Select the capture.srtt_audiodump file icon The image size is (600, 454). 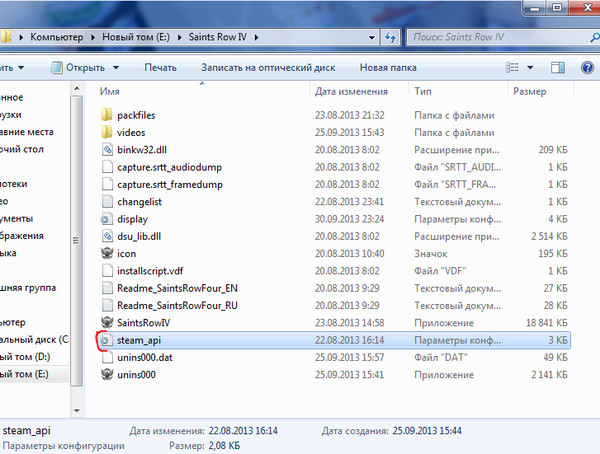pos(107,167)
